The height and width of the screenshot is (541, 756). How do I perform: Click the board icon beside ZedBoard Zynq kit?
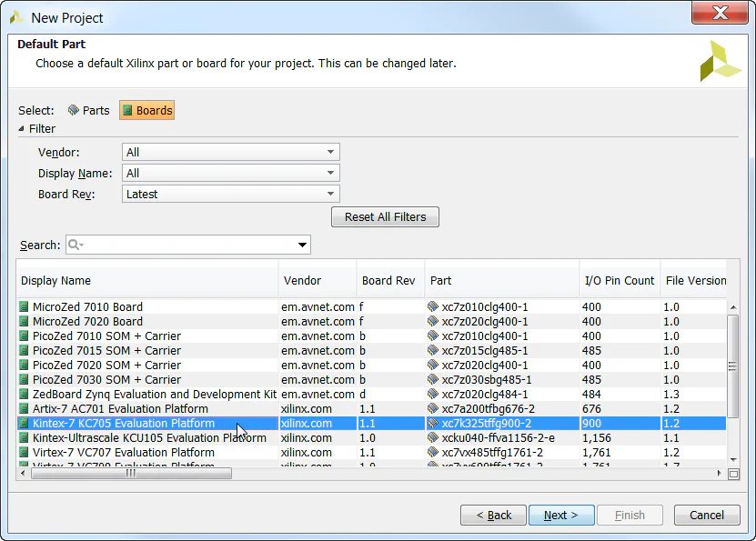pos(23,394)
